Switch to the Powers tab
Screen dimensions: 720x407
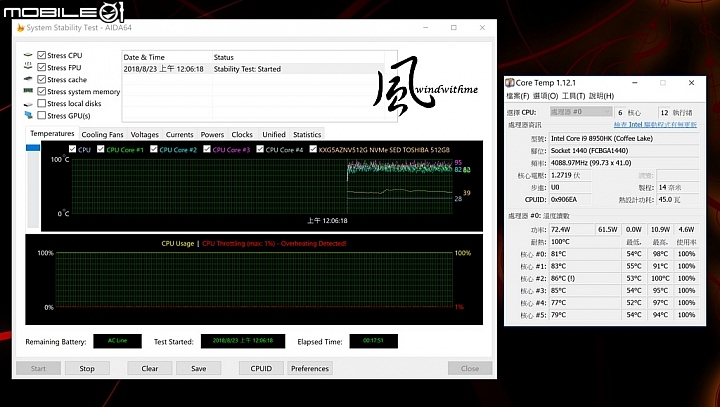pyautogui.click(x=212, y=135)
